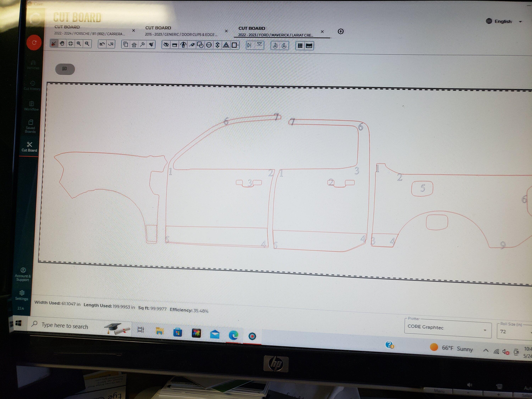Click the taskbar search box
The height and width of the screenshot is (399, 532).
79,326
